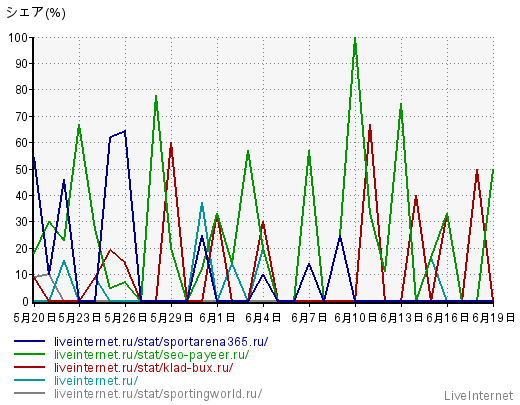This screenshot has width=520, height=405.
Task: Click the シェア(%) chart title
Action: (x=36, y=13)
